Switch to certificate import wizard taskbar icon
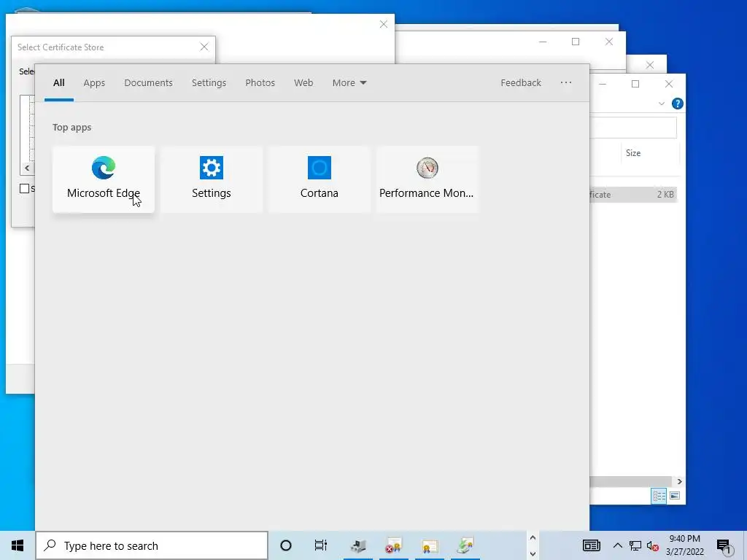 point(465,545)
